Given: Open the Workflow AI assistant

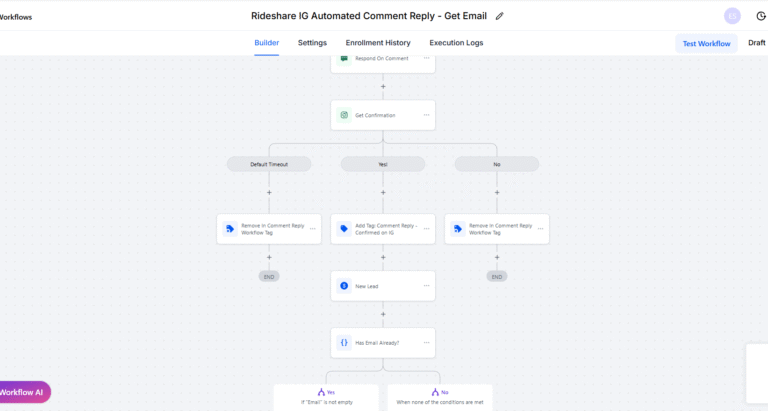Looking at the screenshot, I should pyautogui.click(x=24, y=392).
